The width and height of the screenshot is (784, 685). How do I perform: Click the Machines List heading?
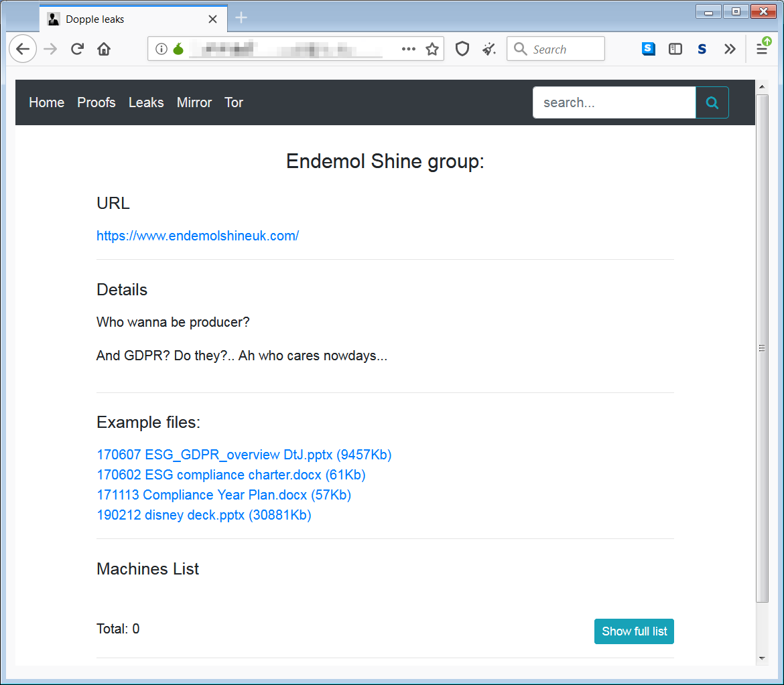(147, 568)
